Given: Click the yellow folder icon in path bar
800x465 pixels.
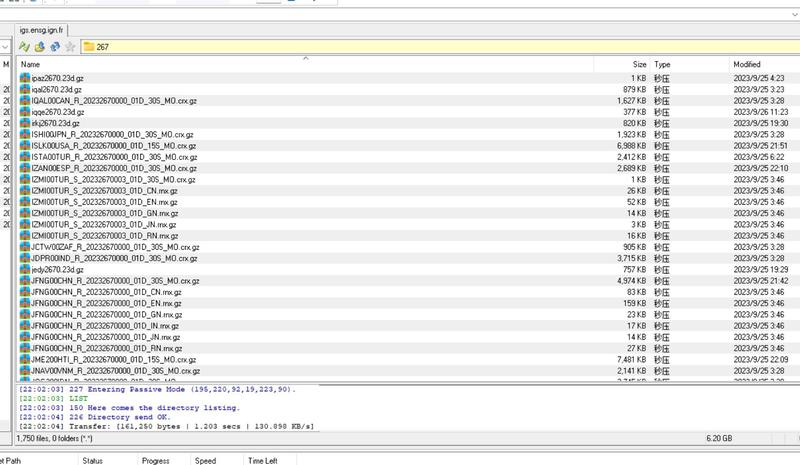Looking at the screenshot, I should 89,47.
